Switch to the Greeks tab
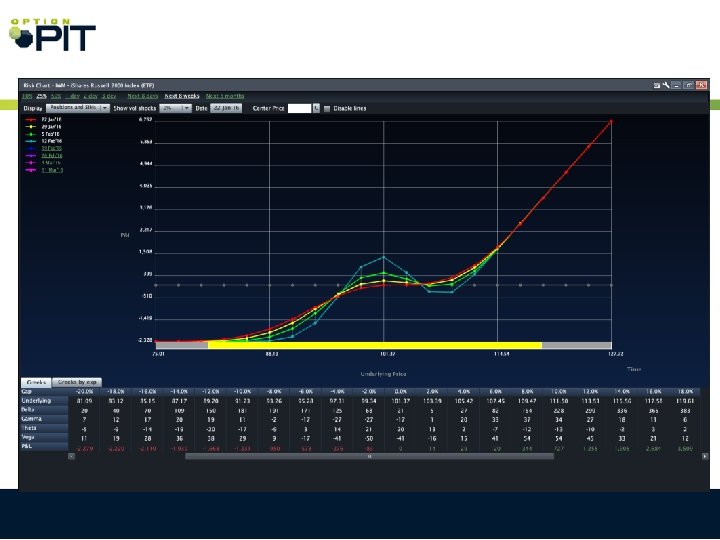720x540 pixels. pyautogui.click(x=36, y=382)
